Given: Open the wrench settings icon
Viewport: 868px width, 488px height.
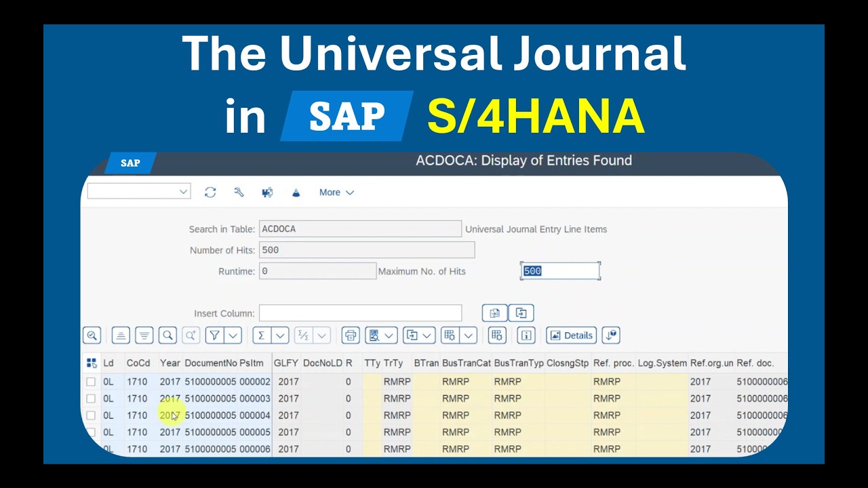Looking at the screenshot, I should 239,192.
